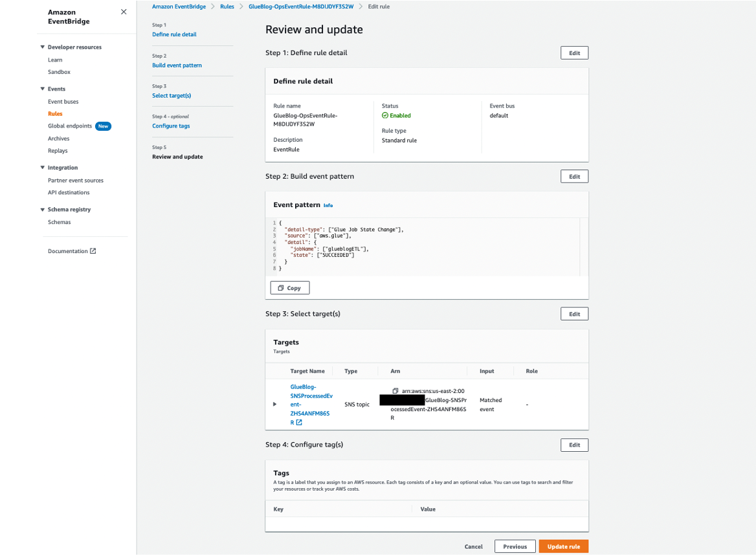
Task: Click Documentation external link icon
Action: pyautogui.click(x=93, y=251)
